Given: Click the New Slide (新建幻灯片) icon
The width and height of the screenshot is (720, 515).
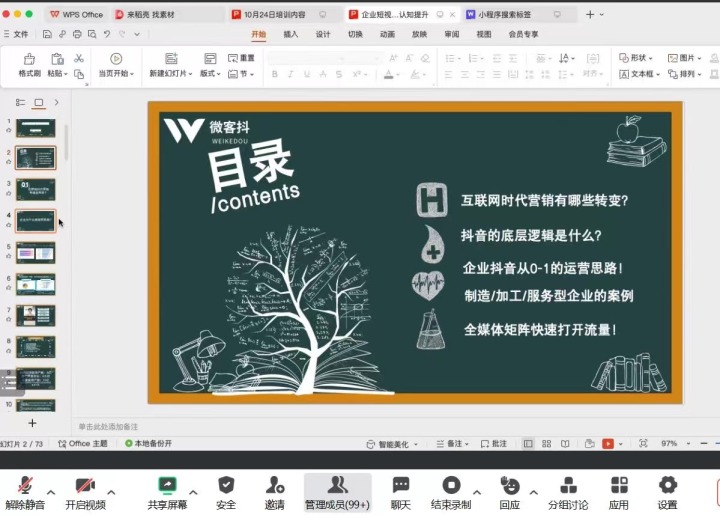Looking at the screenshot, I should [171, 59].
